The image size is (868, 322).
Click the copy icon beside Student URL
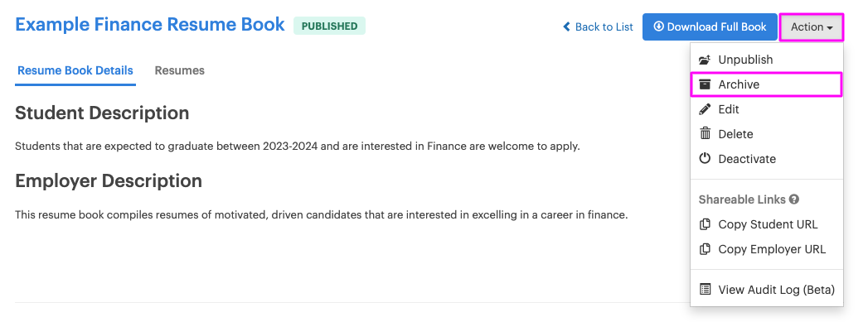705,224
